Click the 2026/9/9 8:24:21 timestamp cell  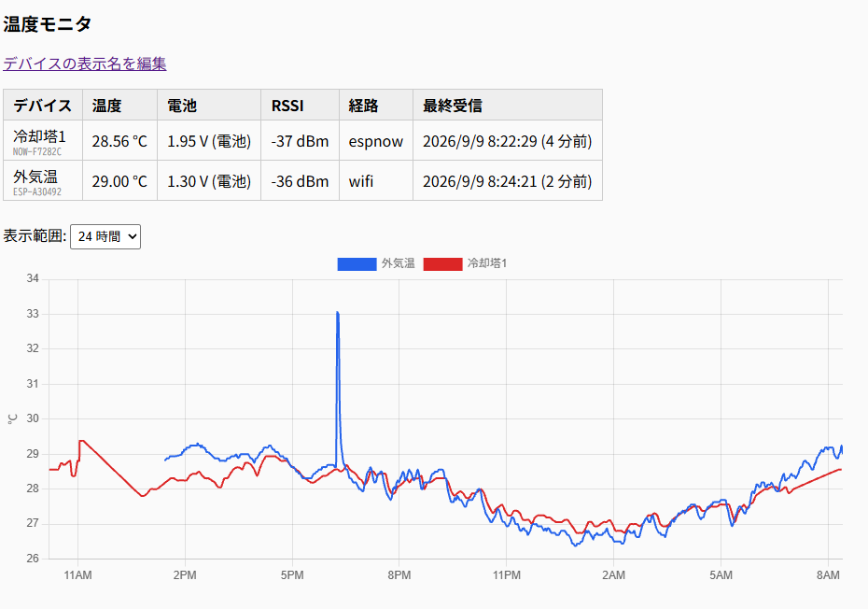coord(508,180)
